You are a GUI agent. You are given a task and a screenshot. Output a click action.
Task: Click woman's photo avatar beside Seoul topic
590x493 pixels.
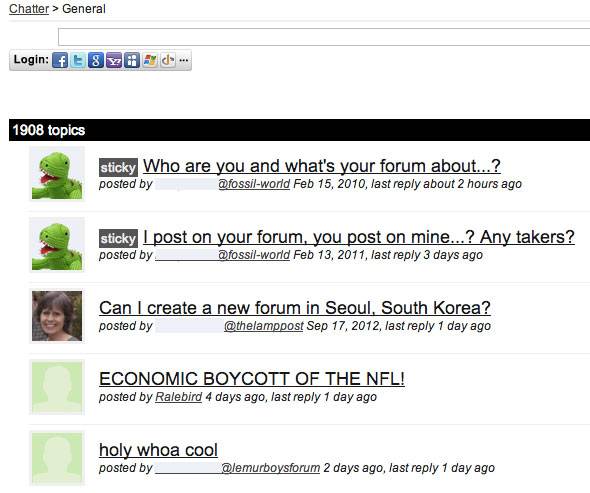click(x=57, y=316)
